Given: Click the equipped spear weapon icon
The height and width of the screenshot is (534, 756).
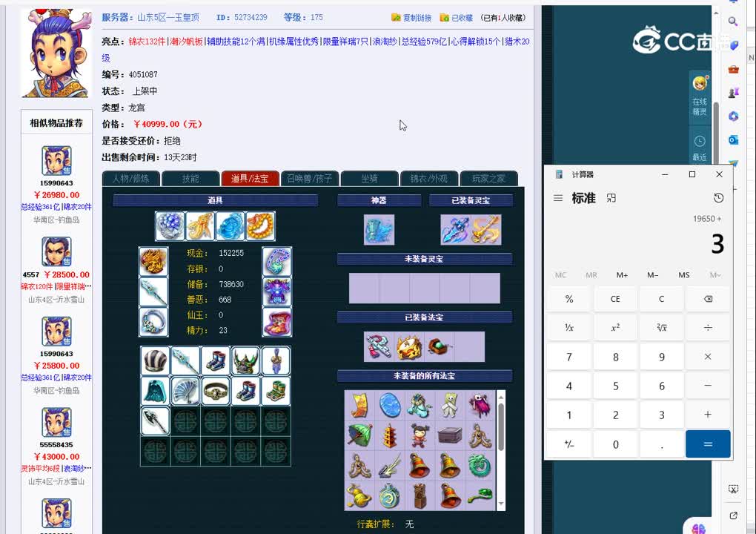Looking at the screenshot, I should click(153, 291).
